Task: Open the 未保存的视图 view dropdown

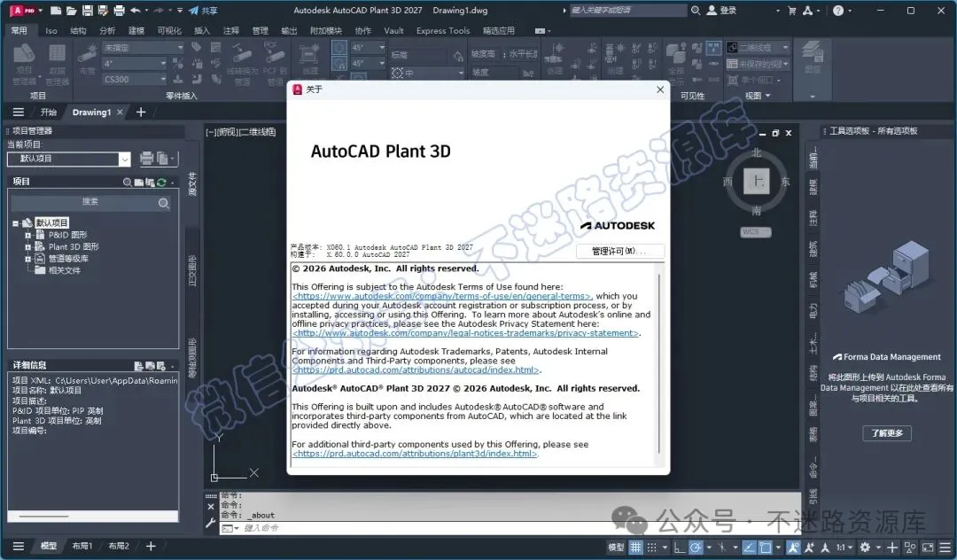Action: click(759, 64)
